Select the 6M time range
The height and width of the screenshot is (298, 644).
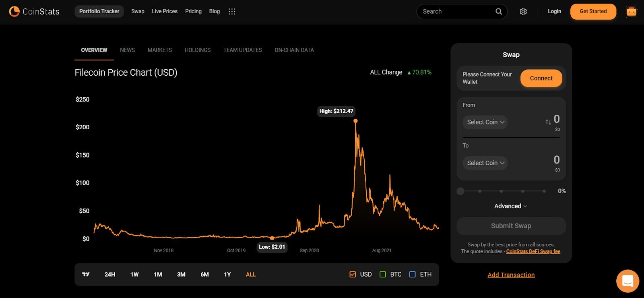(x=205, y=274)
